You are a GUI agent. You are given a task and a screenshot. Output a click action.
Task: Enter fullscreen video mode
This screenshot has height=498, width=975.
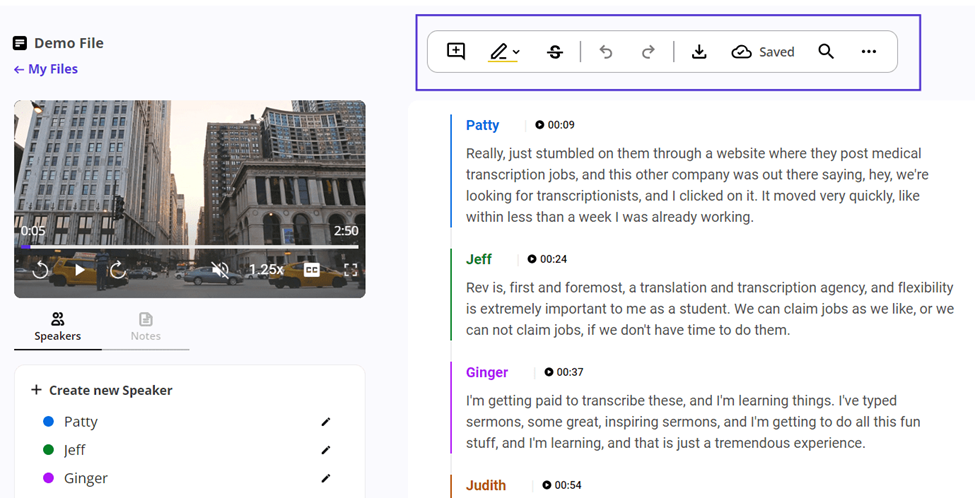[x=351, y=270]
